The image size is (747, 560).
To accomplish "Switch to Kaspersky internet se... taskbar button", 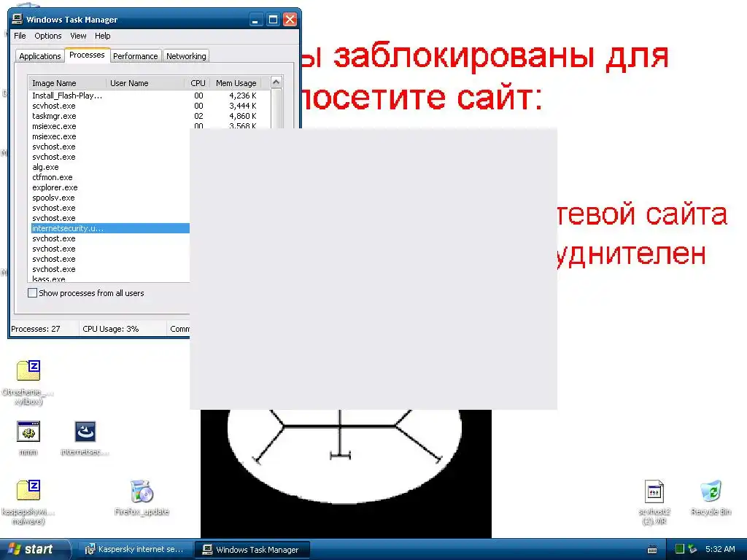I will click(x=134, y=550).
